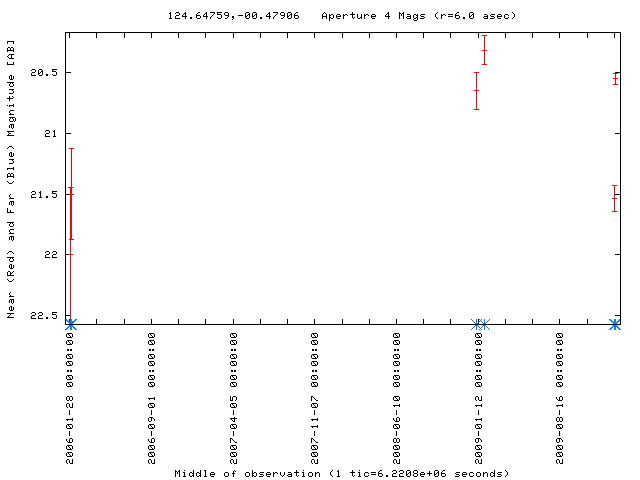Click the date label 2007-11-07 00:00:00
This screenshot has width=640, height=480.
[x=314, y=398]
